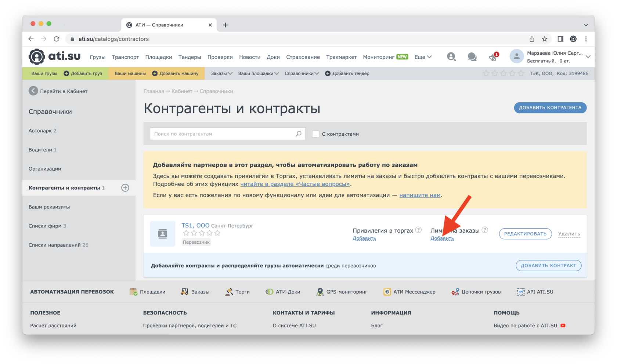Click the company rating stars

[503, 73]
